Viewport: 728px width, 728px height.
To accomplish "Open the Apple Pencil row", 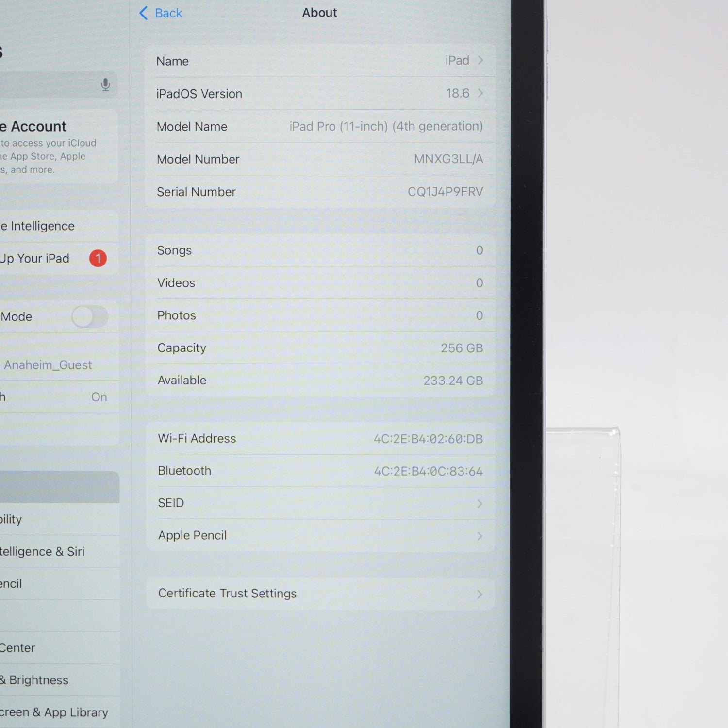I will [x=320, y=535].
